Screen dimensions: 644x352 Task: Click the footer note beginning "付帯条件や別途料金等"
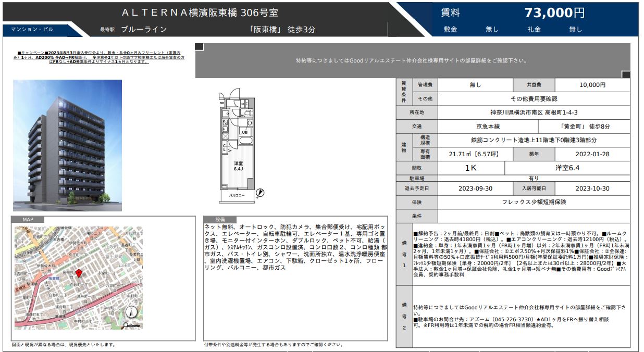[273, 345]
